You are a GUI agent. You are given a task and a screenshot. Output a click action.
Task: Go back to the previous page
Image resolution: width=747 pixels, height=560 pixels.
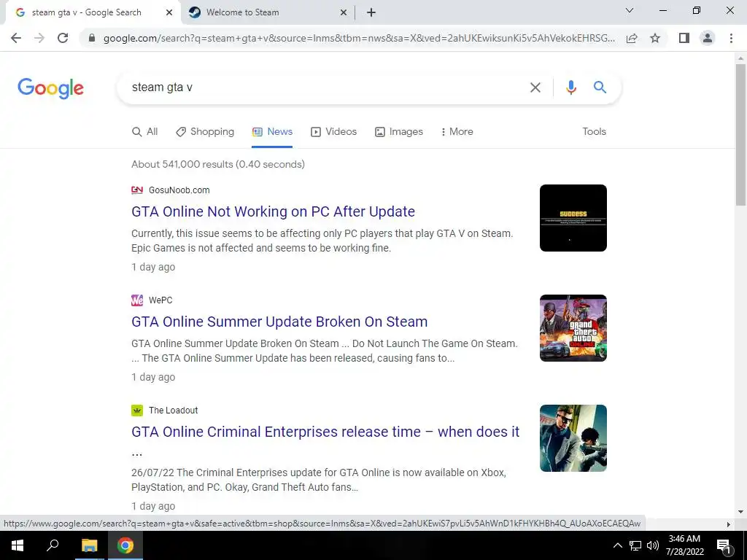click(x=16, y=38)
